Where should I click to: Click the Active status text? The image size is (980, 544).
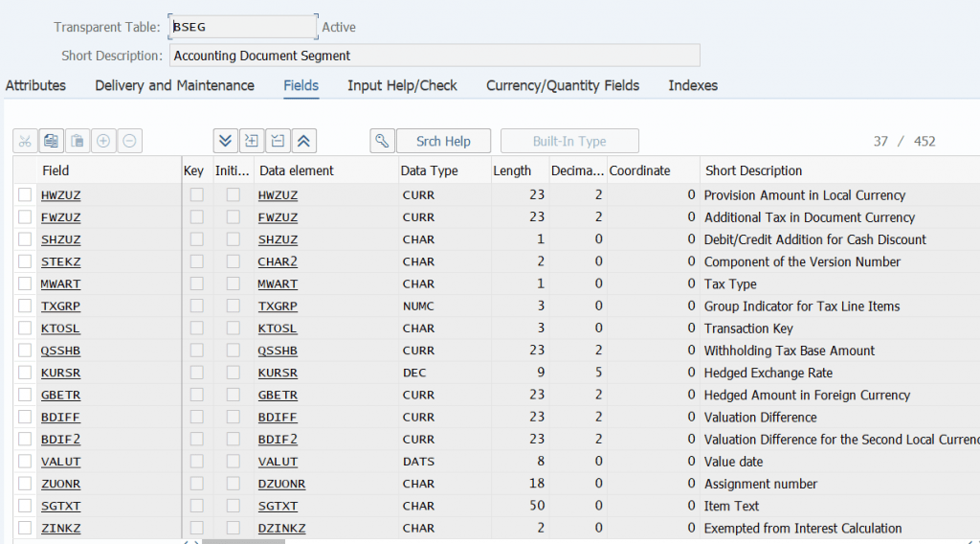point(339,27)
